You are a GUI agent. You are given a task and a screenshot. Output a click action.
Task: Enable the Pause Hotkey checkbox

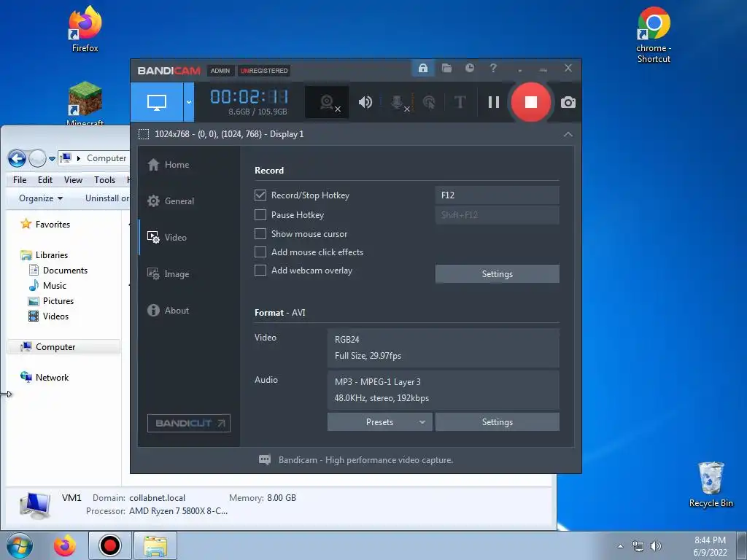pyautogui.click(x=260, y=215)
